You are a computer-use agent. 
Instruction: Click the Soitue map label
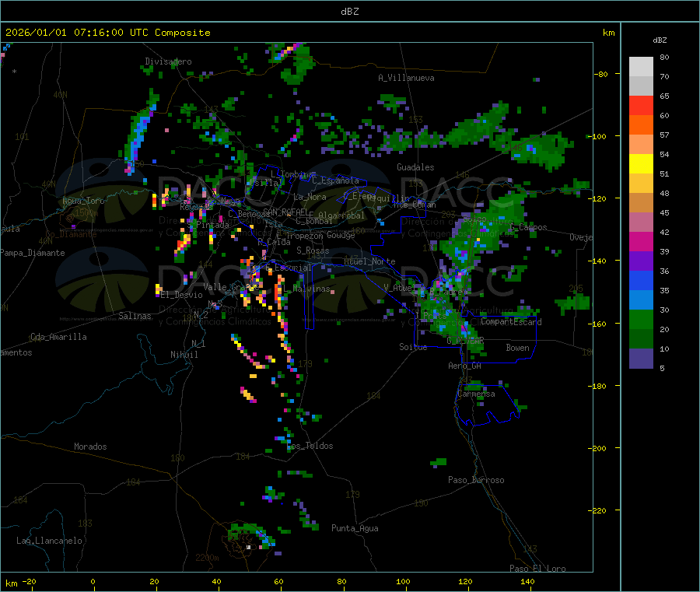click(413, 347)
